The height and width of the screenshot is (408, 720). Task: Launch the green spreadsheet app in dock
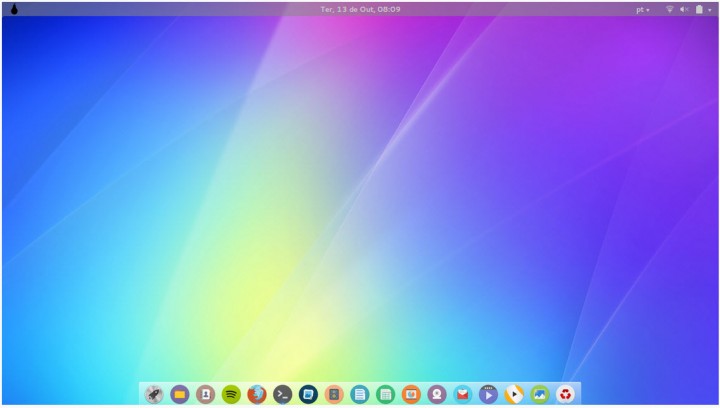click(386, 394)
